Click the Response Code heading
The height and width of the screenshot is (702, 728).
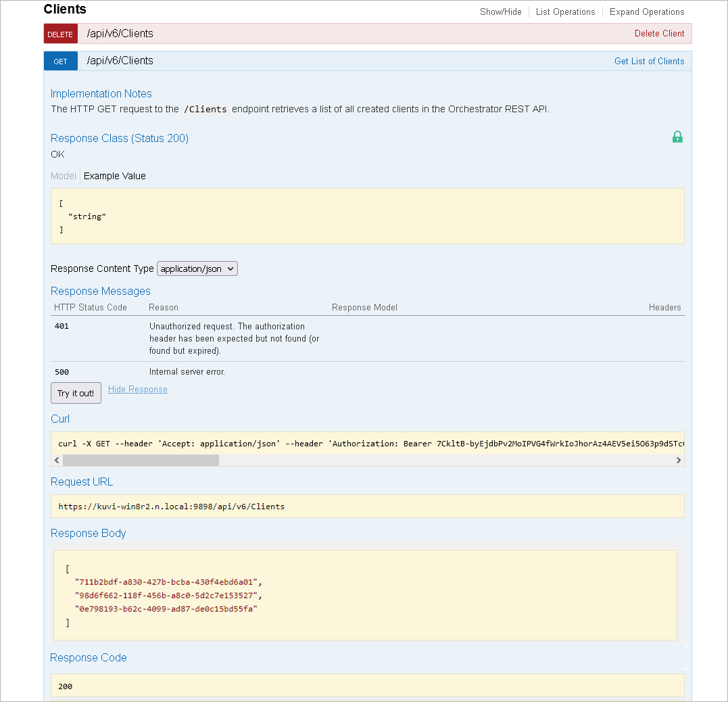(89, 657)
